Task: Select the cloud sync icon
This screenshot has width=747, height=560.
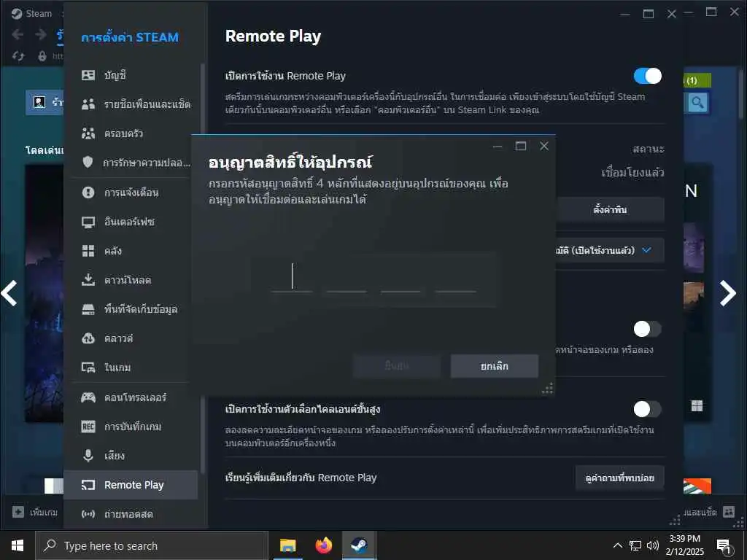Action: click(x=88, y=338)
